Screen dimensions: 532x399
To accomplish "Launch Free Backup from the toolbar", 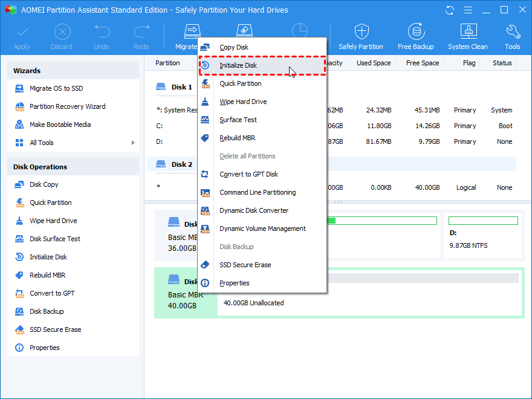I will point(416,36).
